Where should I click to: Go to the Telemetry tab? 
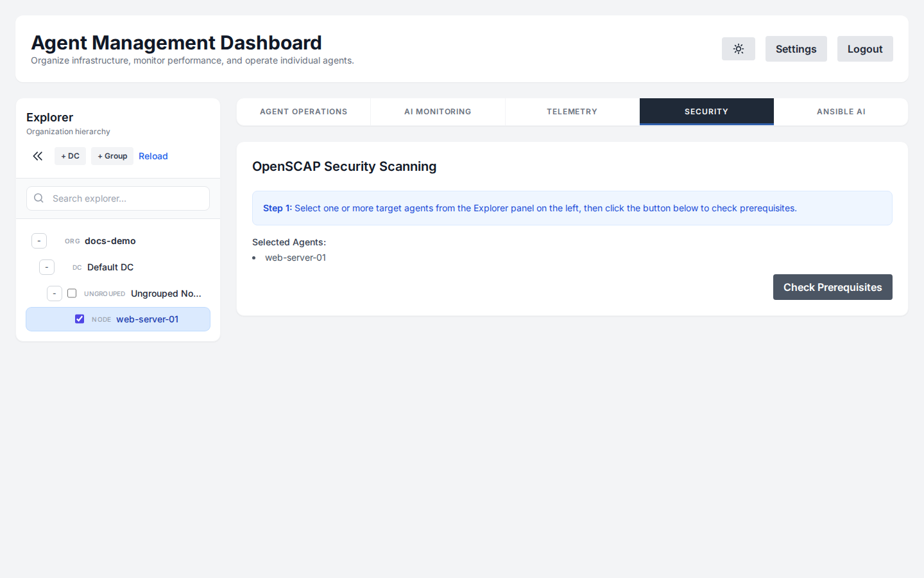572,112
